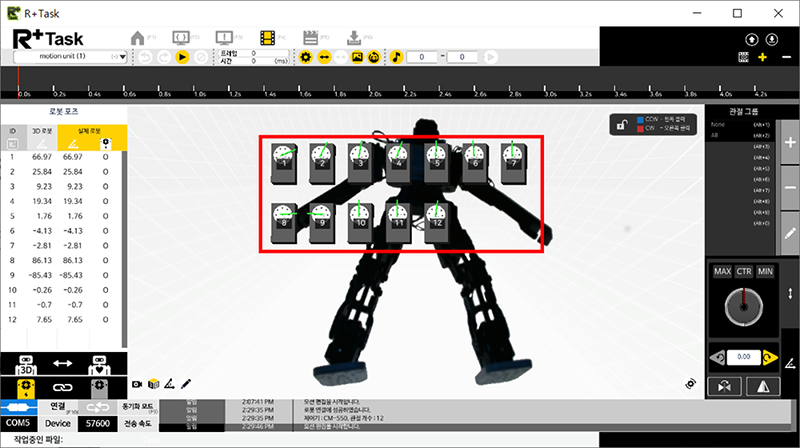Click the download icon in top toolbar
Viewport: 800px width, 448px height.
click(x=352, y=38)
